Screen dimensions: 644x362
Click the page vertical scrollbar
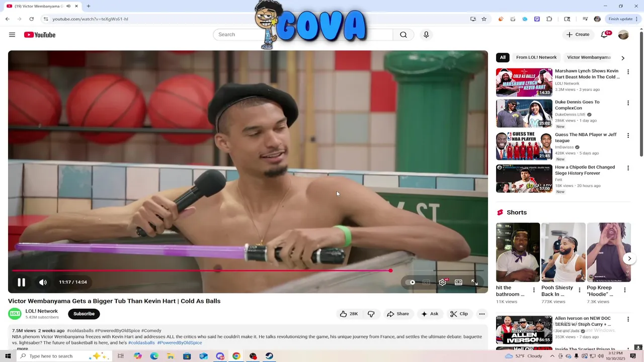point(641,93)
